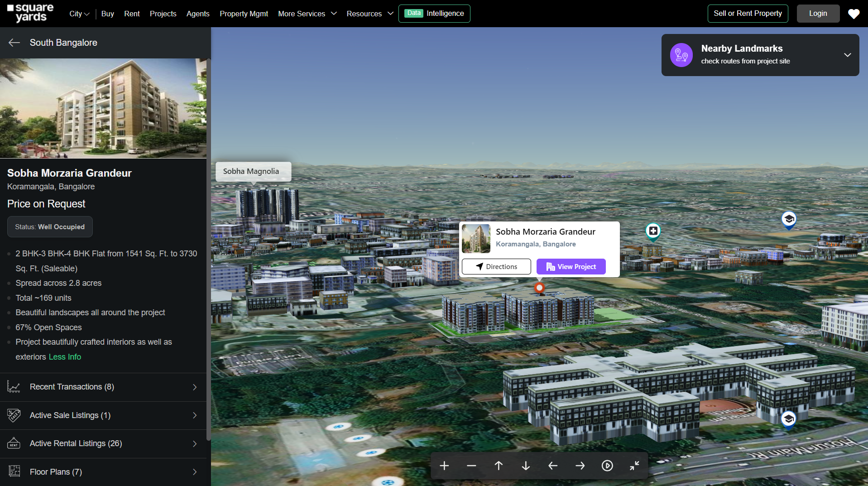Click Total ~169 units text
The width and height of the screenshot is (868, 486).
(43, 298)
